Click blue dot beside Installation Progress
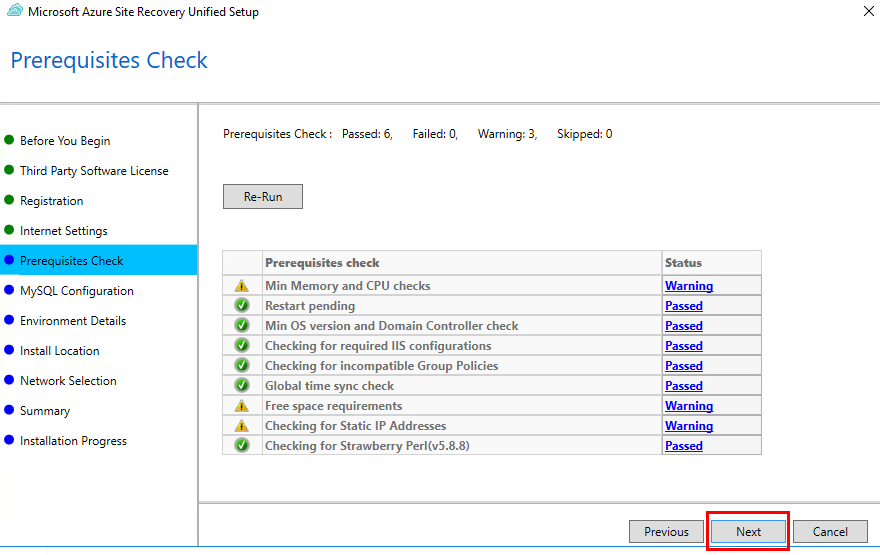 (9, 440)
